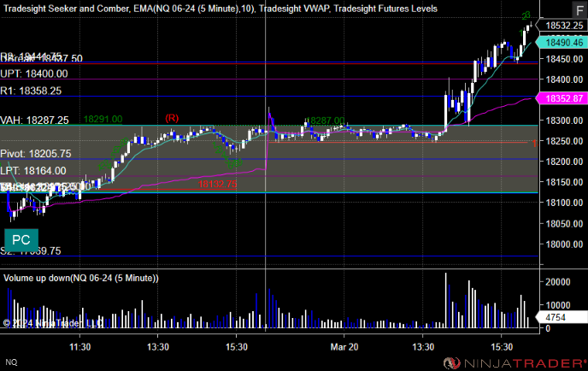The height and width of the screenshot is (371, 588).
Task: Click the NinjaTrader logo
Action: pos(514,363)
